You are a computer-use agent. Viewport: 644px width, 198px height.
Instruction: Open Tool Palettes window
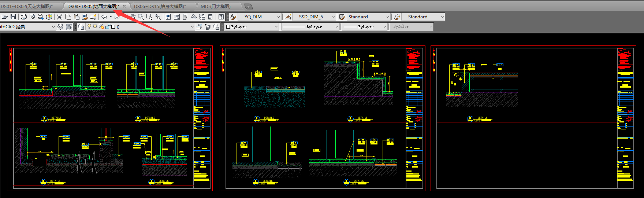(x=185, y=17)
